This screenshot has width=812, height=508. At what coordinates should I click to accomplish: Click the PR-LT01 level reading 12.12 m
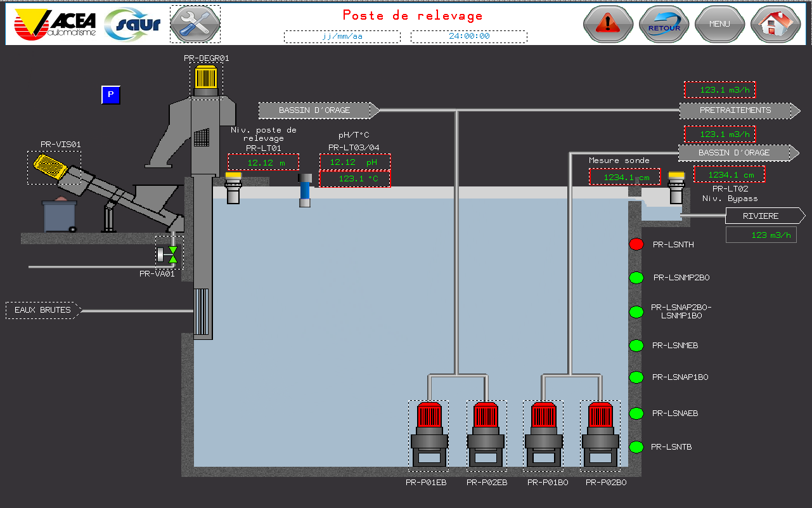(263, 162)
